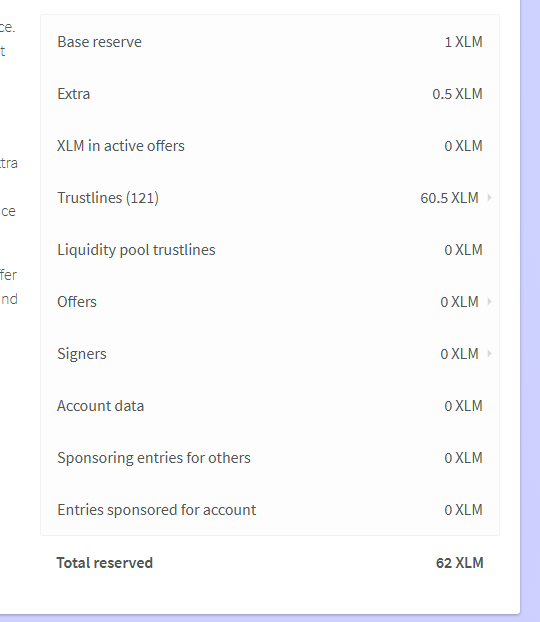
Task: Expand the Signers row arrow
Action: pos(490,353)
